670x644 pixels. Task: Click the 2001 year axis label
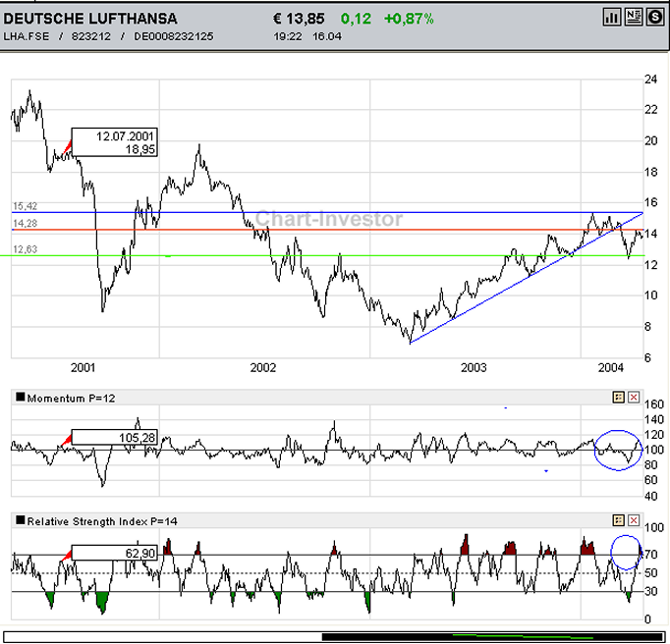click(83, 367)
